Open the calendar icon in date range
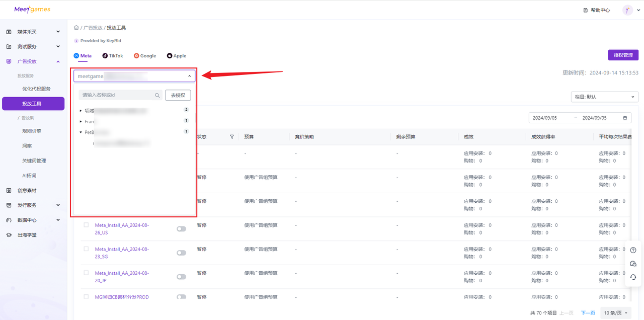Image resolution: width=644 pixels, height=320 pixels. pyautogui.click(x=625, y=118)
